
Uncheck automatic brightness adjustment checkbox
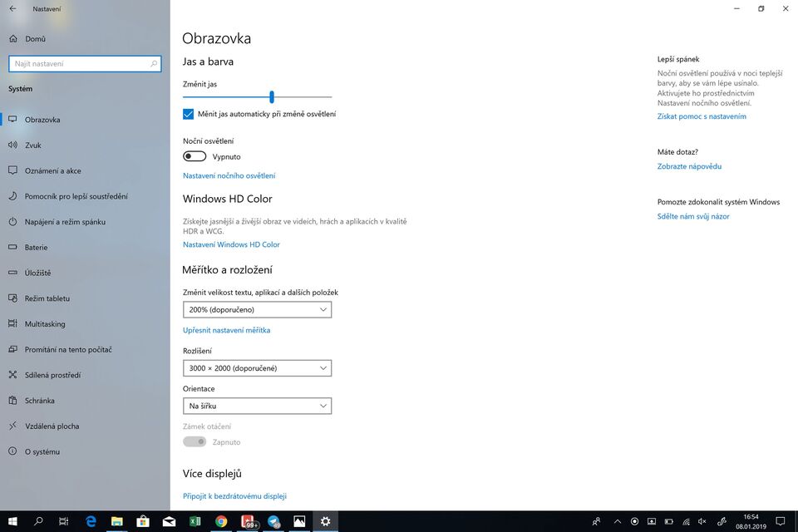pos(188,113)
